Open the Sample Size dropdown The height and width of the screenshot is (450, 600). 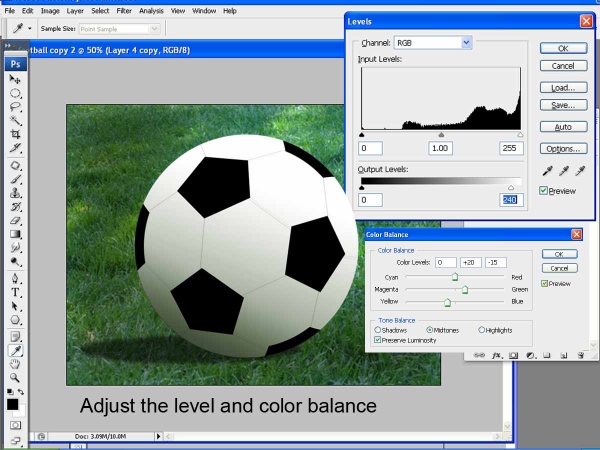coord(154,29)
